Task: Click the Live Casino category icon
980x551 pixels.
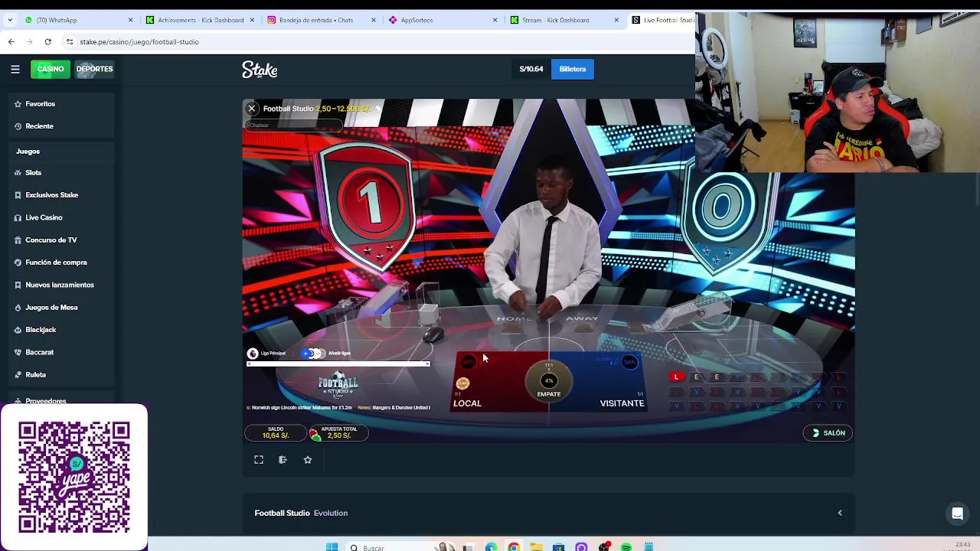Action: 18,217
